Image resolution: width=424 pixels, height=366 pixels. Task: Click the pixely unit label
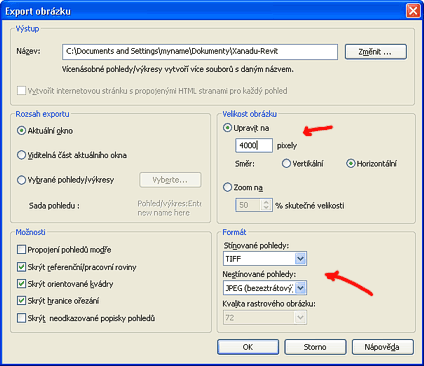tap(287, 146)
